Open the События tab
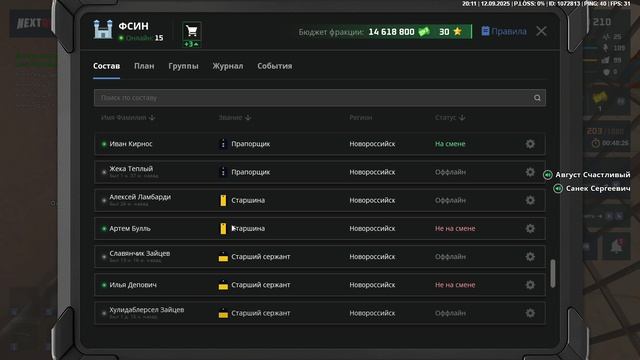Image resolution: width=640 pixels, height=360 pixels. pos(275,66)
